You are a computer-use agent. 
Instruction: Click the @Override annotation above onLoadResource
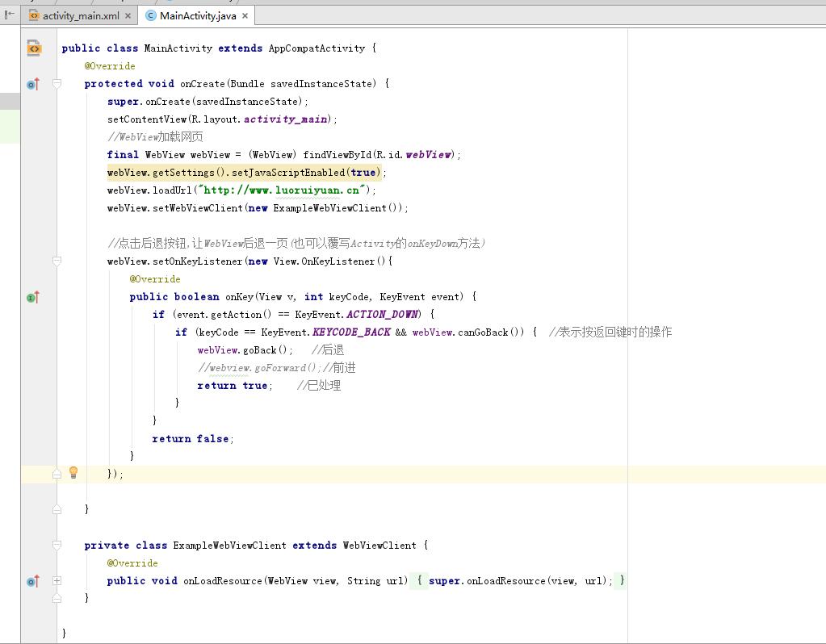pos(132,563)
